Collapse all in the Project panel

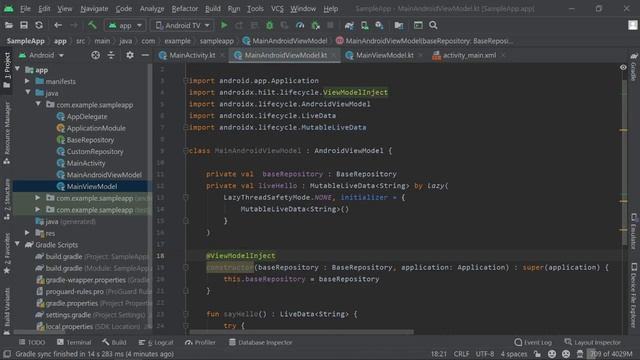coord(111,55)
